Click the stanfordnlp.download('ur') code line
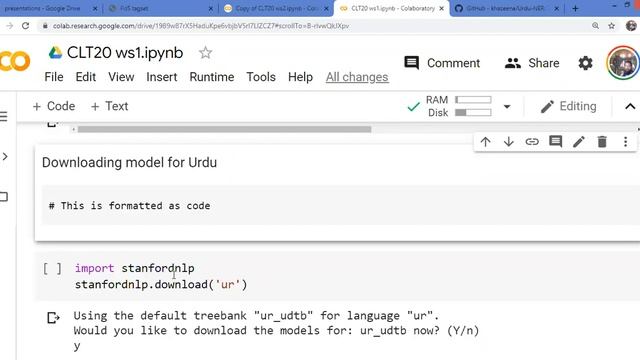 tap(161, 284)
